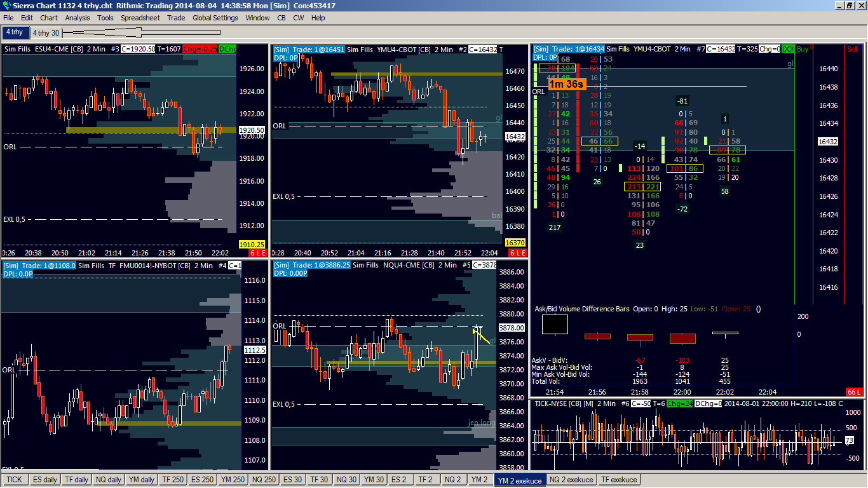Select the YM 30 tab
Screen dimensions: 868x488
click(374, 480)
